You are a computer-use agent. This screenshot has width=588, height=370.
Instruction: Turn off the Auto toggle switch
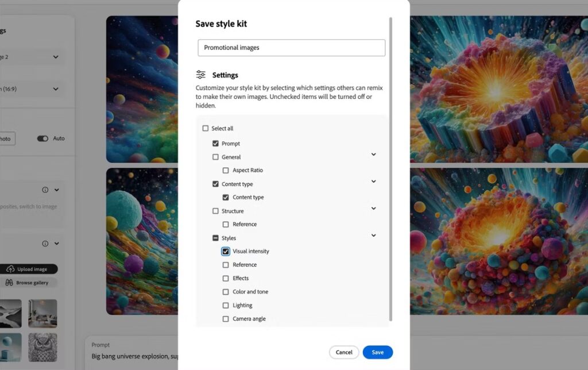[42, 138]
